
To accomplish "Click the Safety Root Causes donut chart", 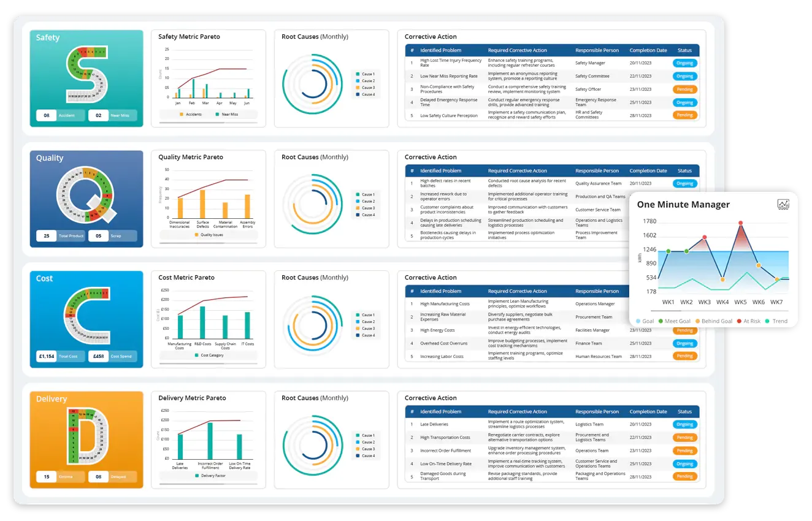I will (313, 84).
